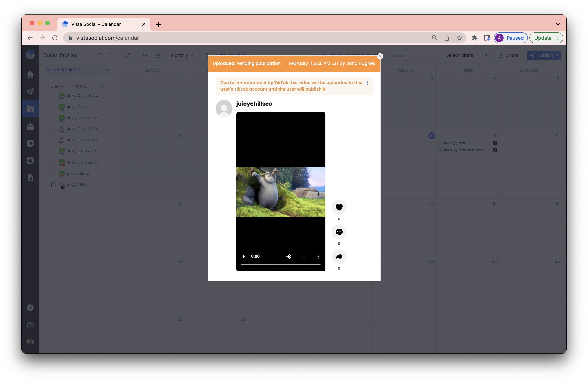Open the Monthly view dropdown

tap(182, 55)
